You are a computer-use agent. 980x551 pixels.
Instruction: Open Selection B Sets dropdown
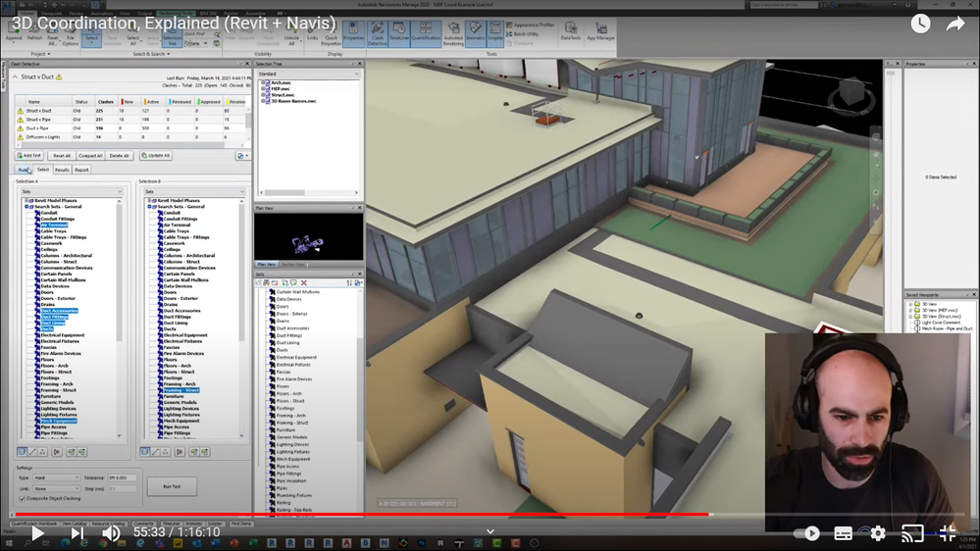click(194, 191)
